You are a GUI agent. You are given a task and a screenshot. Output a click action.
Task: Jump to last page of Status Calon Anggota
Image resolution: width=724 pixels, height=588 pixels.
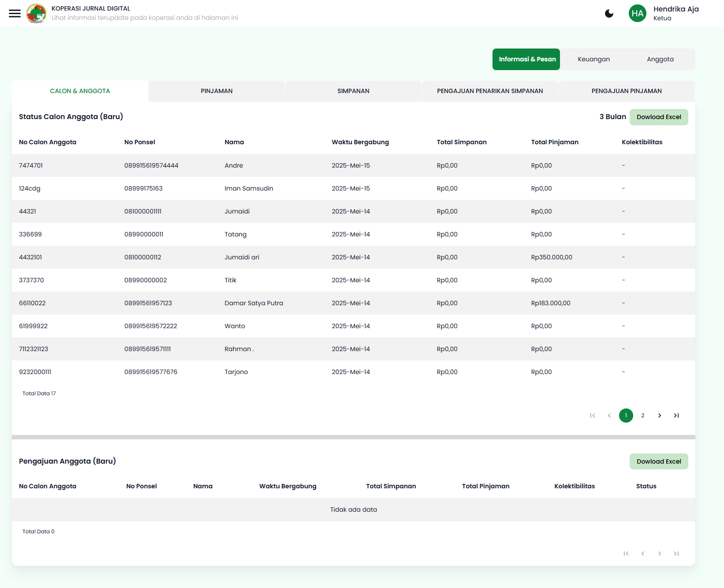[676, 415]
